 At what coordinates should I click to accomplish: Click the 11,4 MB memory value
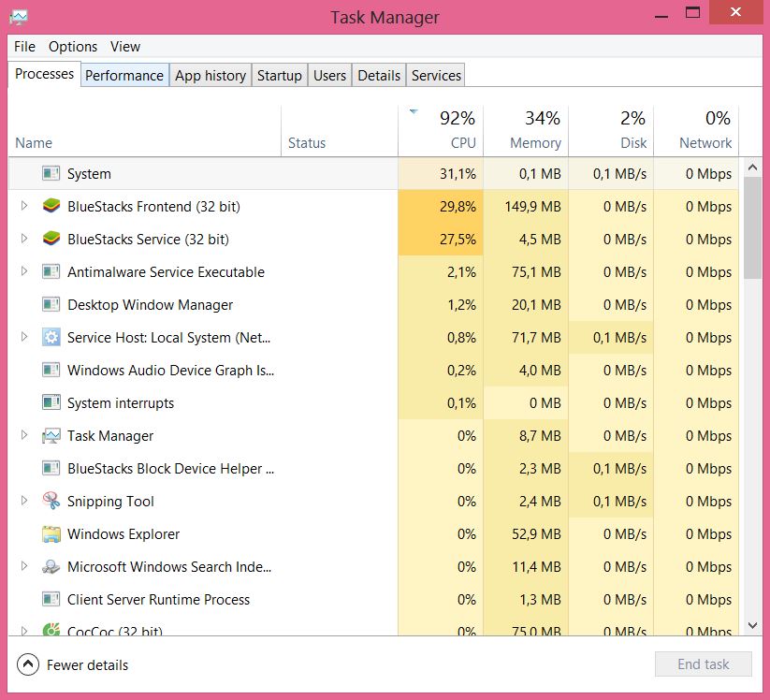[x=536, y=567]
